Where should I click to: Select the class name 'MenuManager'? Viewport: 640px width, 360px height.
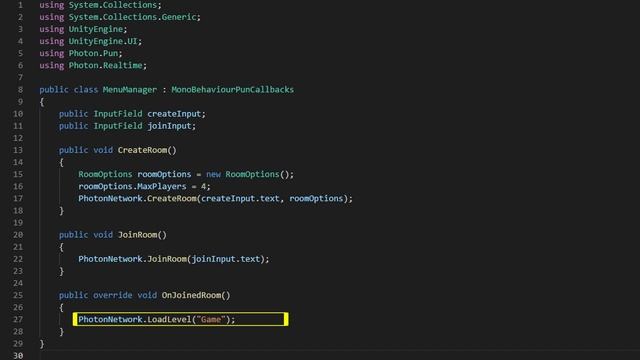click(x=129, y=90)
